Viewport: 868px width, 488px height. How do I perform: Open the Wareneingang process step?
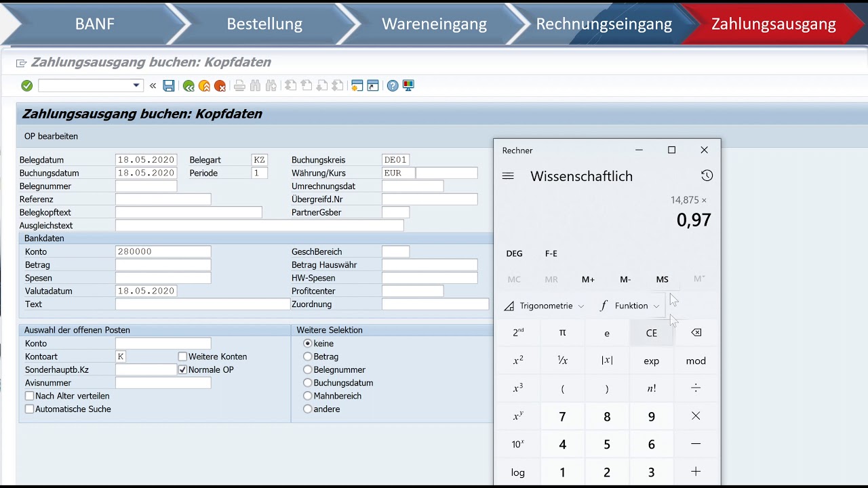coord(434,24)
